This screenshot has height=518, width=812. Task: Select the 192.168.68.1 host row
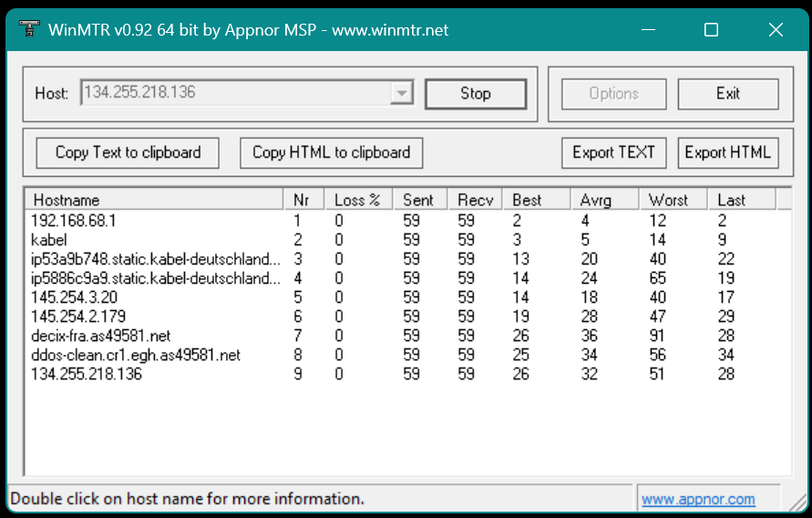click(x=74, y=221)
